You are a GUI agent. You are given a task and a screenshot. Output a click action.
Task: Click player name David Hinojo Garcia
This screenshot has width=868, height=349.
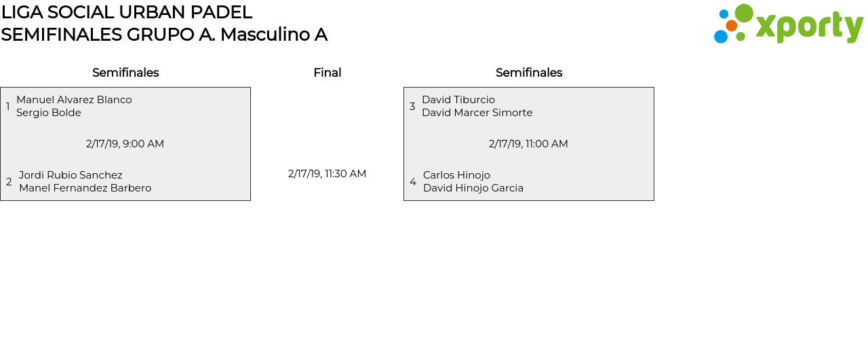pos(473,188)
